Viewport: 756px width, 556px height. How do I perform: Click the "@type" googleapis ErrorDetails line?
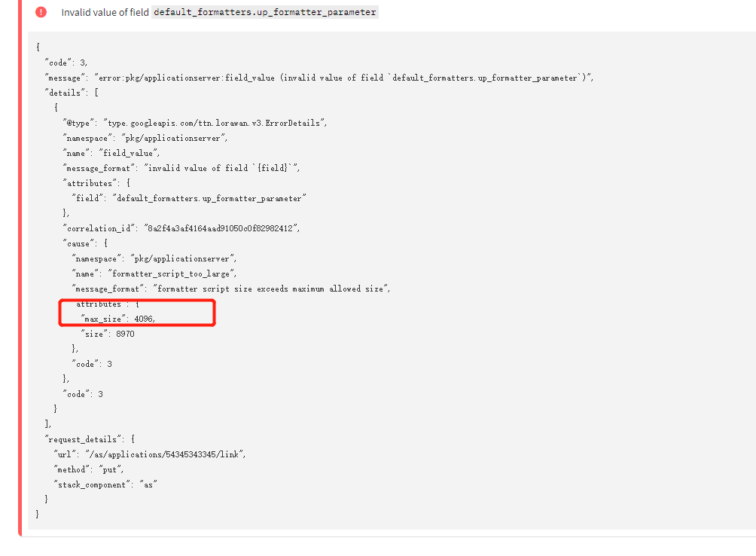coord(194,123)
